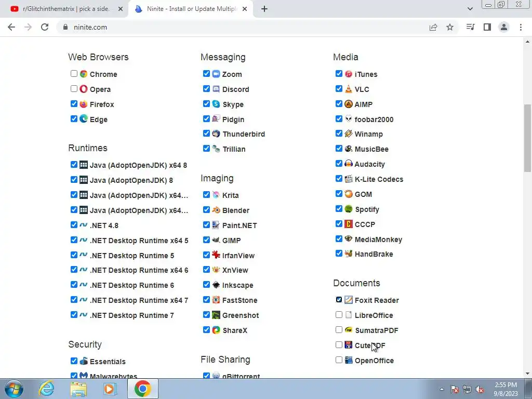Click the iTunes icon under Media

349,74
